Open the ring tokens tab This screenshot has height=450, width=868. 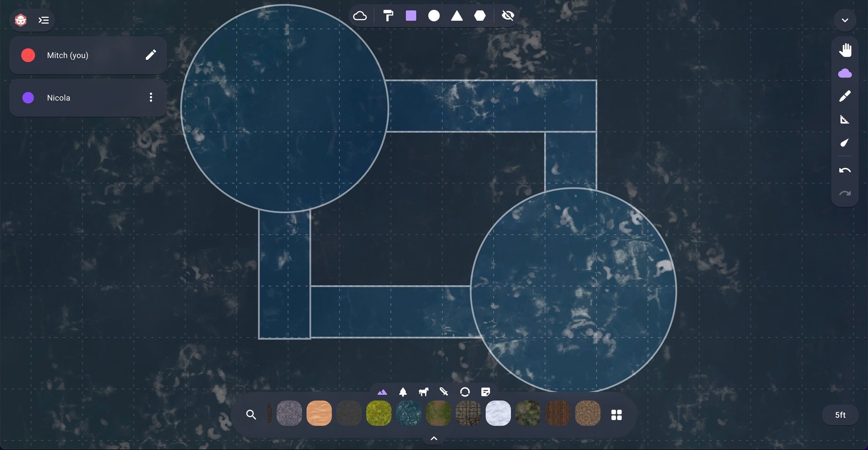[x=465, y=392]
